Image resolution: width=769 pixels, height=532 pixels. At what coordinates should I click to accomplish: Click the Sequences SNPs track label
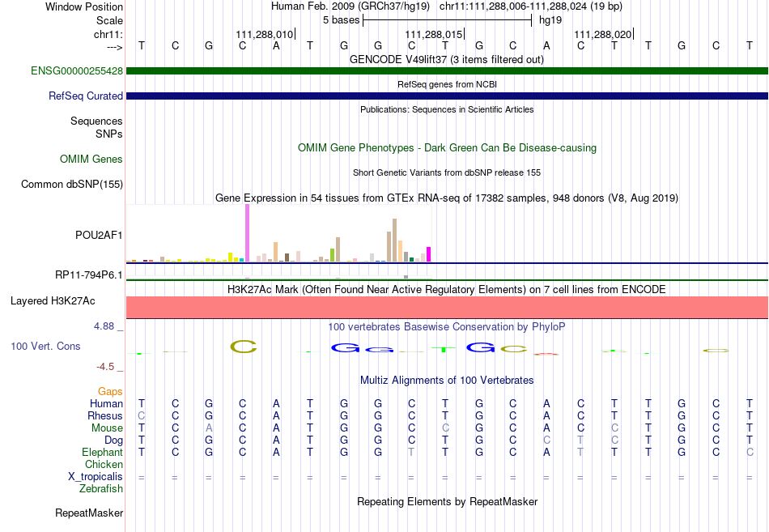pos(96,127)
